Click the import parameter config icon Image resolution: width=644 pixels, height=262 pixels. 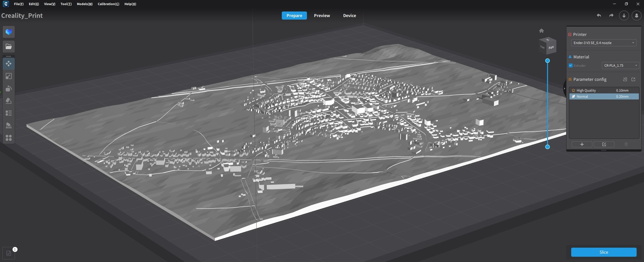tap(625, 79)
